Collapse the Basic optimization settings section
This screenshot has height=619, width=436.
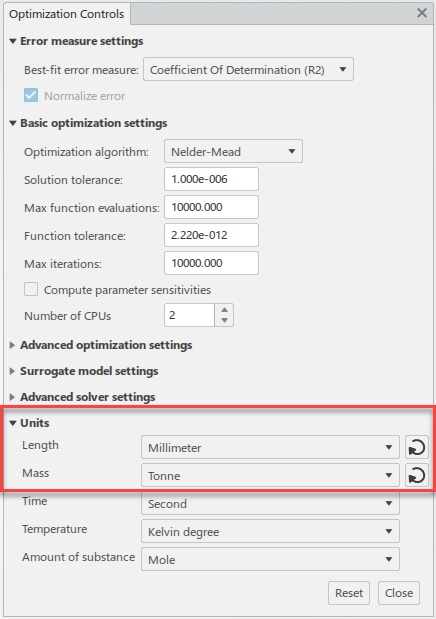[13, 123]
